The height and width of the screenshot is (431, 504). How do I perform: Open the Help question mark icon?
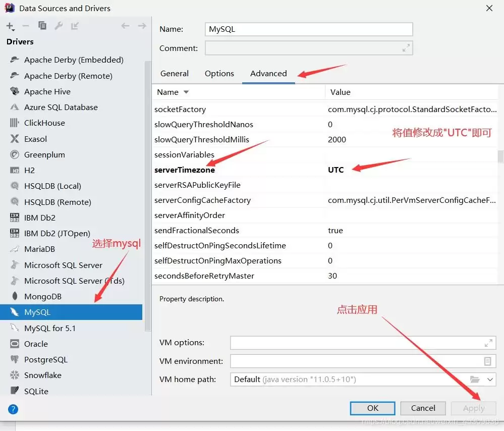[13, 409]
